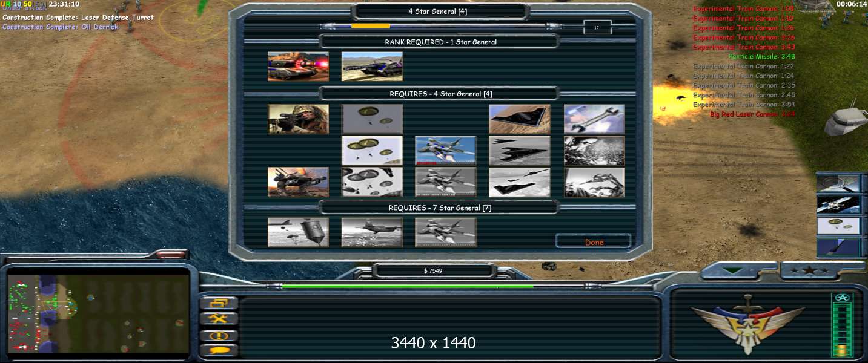
Task: Choose the stealth bomber on desert icon
Action: (520, 119)
